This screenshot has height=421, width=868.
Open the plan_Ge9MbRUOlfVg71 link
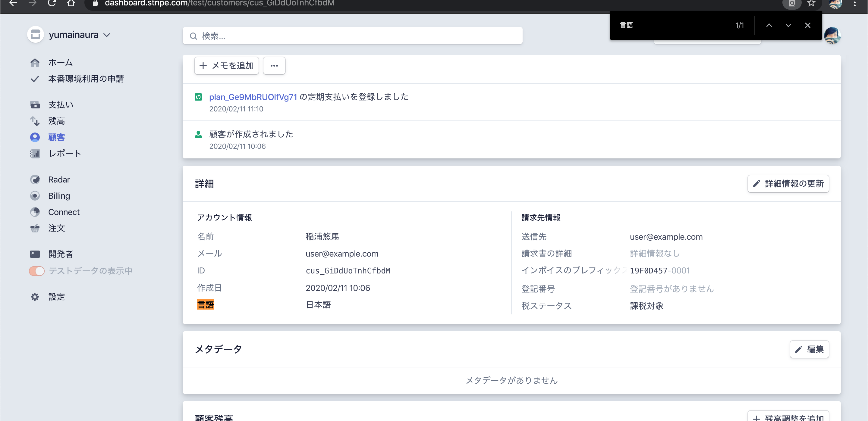tap(253, 97)
